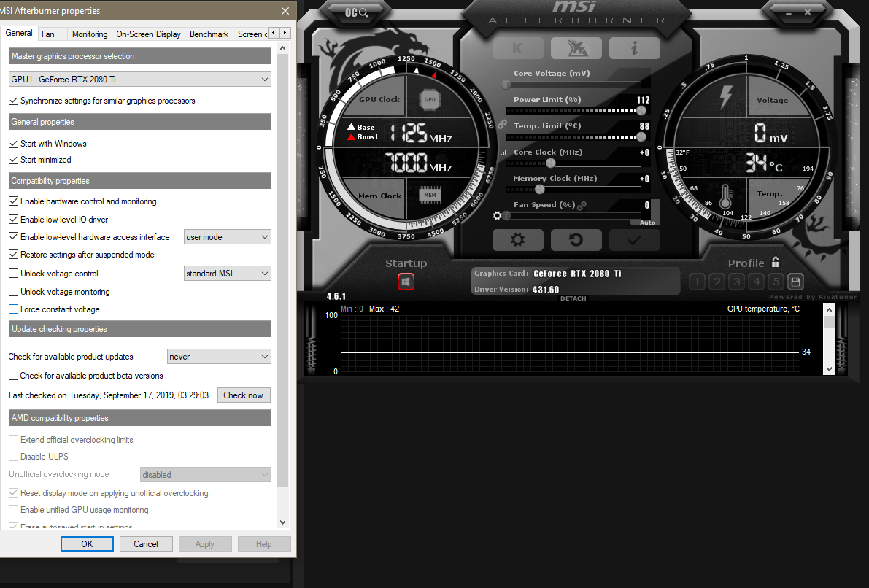Open the partially visible Screen tab
Screen dimensions: 869x588
tap(252, 34)
